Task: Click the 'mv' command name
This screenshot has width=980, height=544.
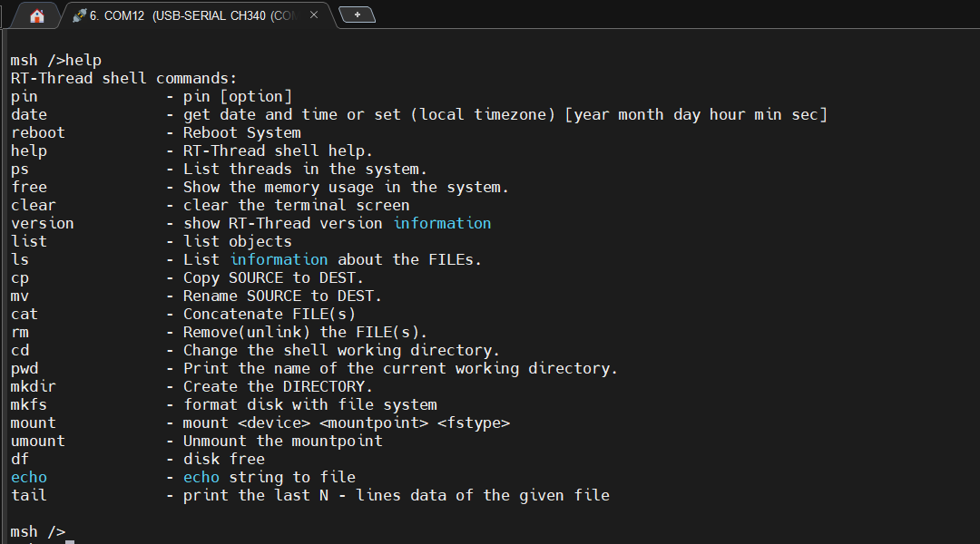Action: tap(19, 296)
